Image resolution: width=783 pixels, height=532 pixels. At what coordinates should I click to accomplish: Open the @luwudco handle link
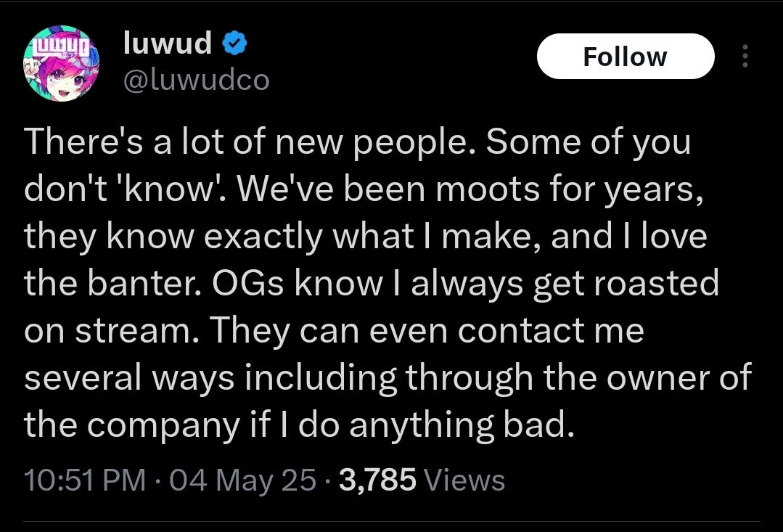point(196,80)
